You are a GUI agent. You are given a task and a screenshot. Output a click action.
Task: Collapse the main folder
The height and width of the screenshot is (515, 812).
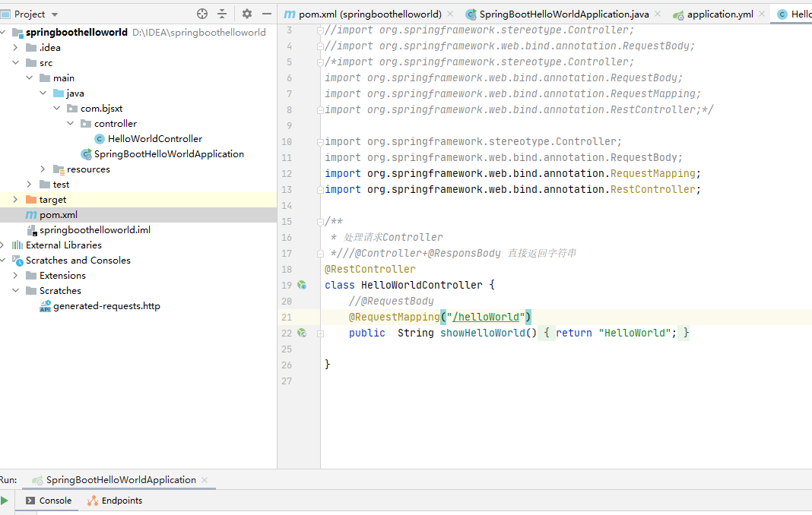(30, 78)
